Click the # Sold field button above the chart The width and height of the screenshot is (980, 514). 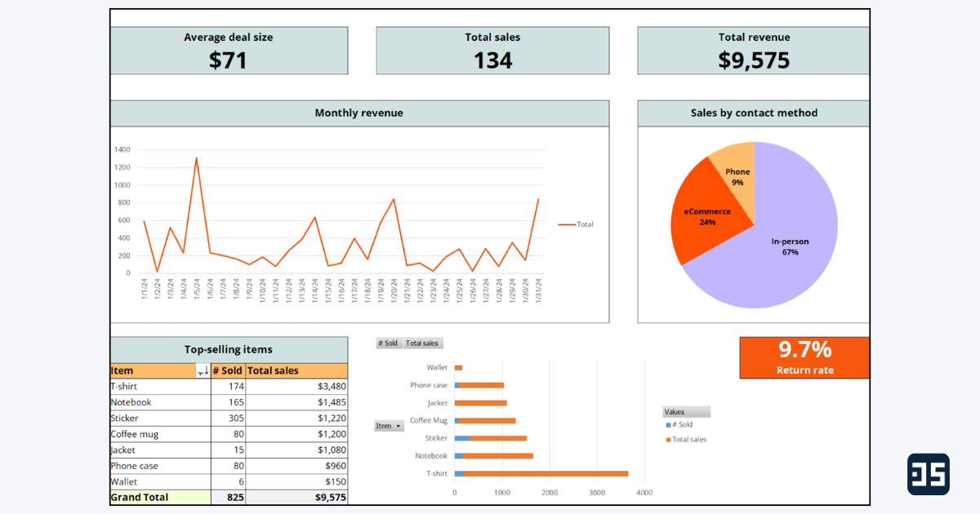tap(389, 343)
